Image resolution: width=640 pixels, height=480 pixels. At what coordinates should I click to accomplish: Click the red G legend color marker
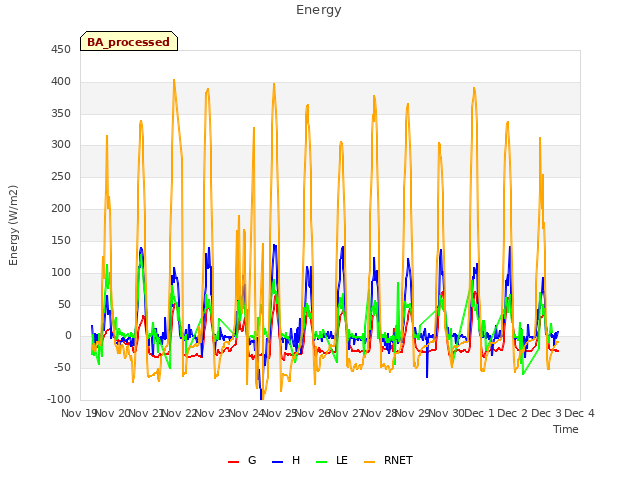click(233, 462)
